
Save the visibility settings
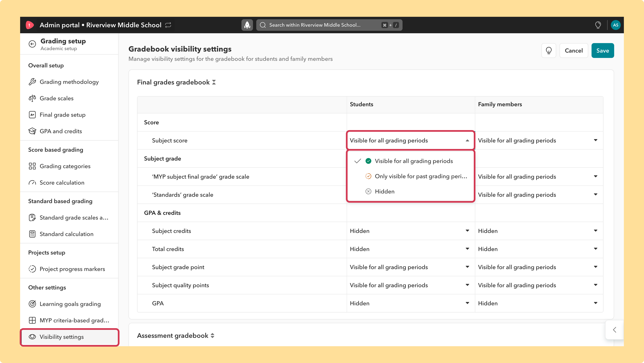point(602,51)
